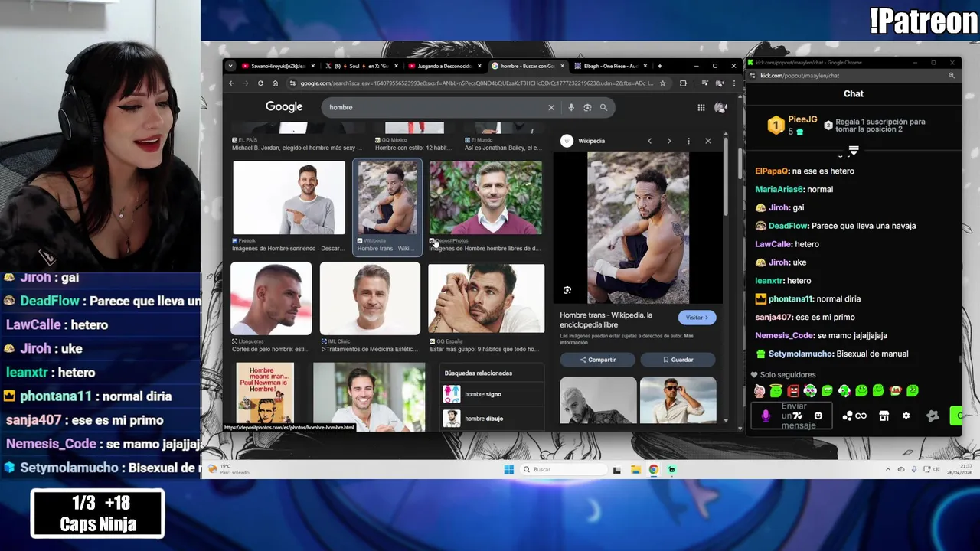
Task: Click the Compartir button
Action: (598, 360)
